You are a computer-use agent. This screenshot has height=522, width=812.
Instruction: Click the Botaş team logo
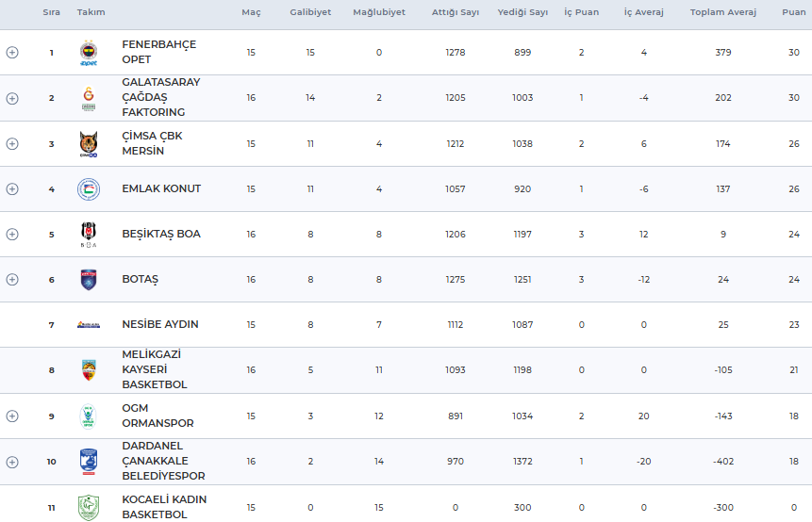(89, 279)
